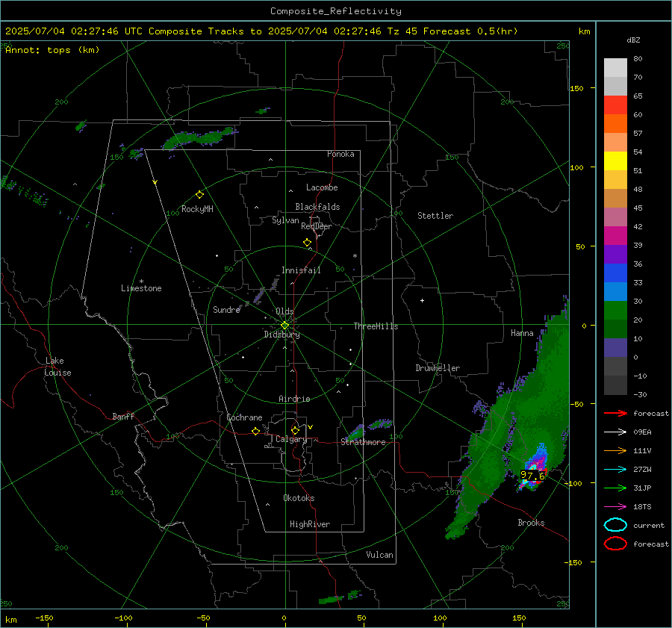Click the Lacombe city label
Image resolution: width=672 pixels, height=628 pixels.
[x=322, y=187]
